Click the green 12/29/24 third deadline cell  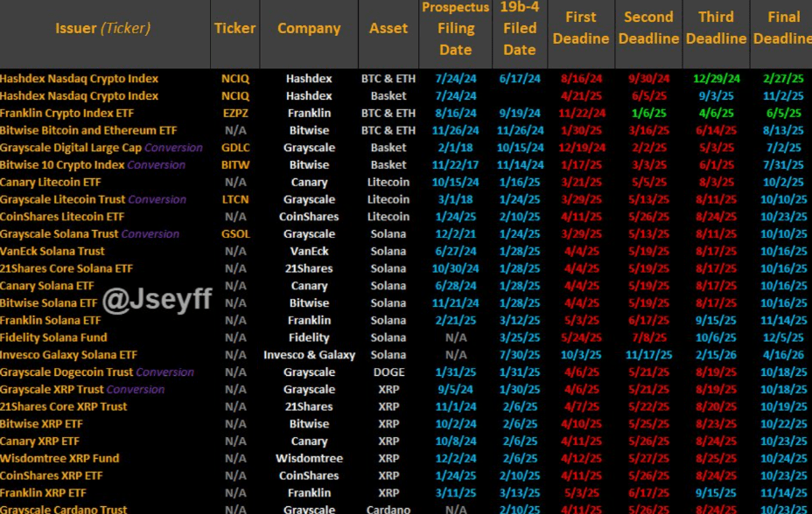716,79
